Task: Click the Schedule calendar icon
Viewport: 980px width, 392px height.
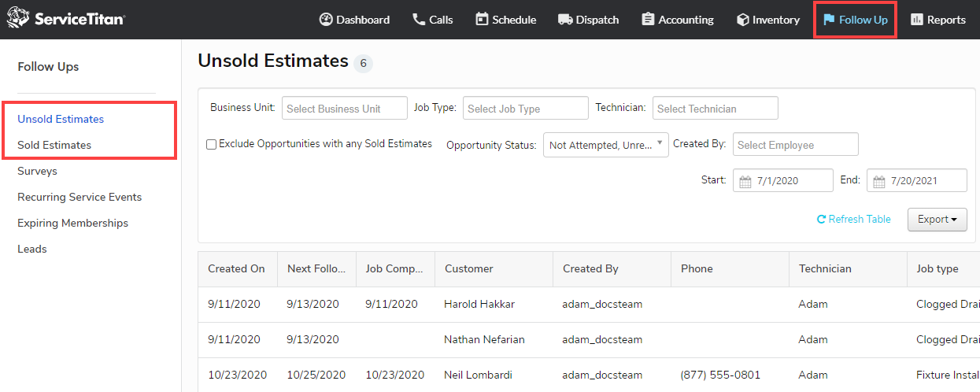Action: click(x=482, y=20)
